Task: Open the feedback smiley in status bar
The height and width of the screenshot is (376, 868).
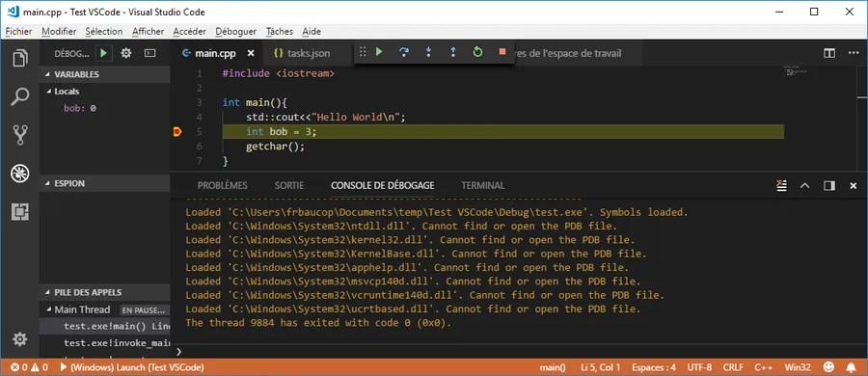Action: (828, 366)
